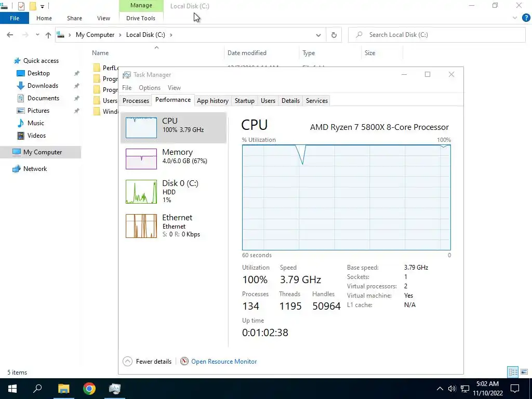Go up one folder level
The image size is (532, 399).
(x=48, y=35)
